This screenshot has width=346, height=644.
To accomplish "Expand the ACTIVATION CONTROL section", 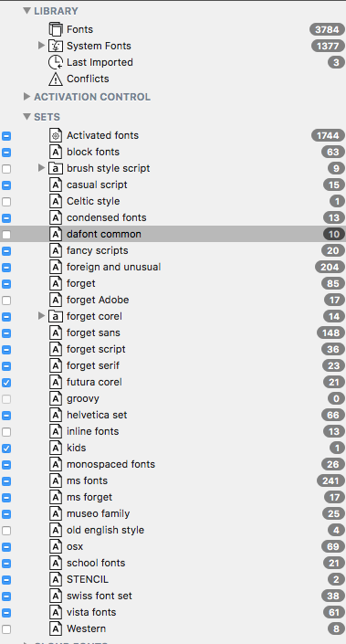I will point(27,97).
